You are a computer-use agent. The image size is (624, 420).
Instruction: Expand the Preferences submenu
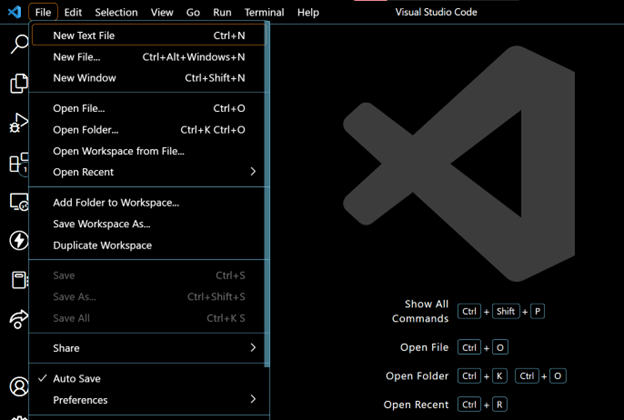[147, 400]
